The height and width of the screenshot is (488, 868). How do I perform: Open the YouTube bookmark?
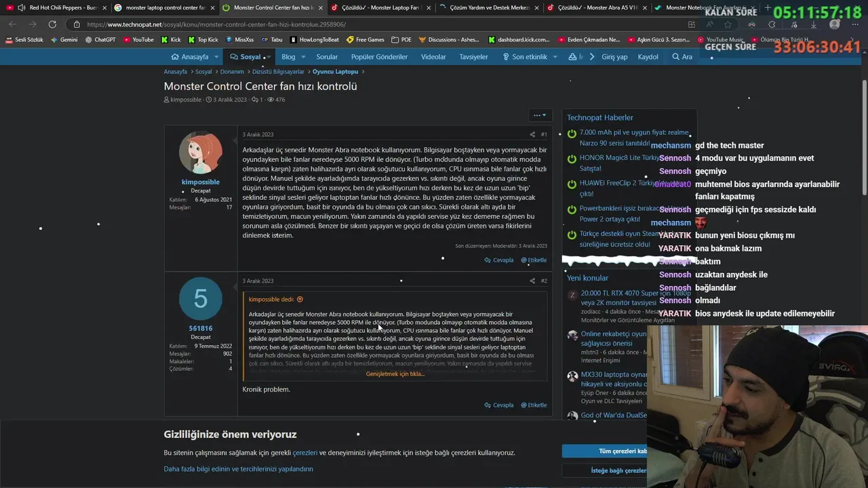point(138,40)
